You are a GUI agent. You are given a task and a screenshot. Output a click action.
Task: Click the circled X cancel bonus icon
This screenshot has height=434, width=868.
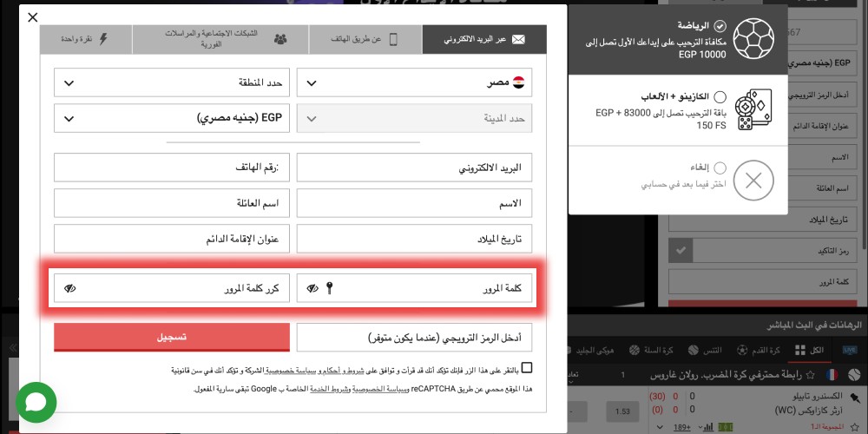click(x=753, y=181)
